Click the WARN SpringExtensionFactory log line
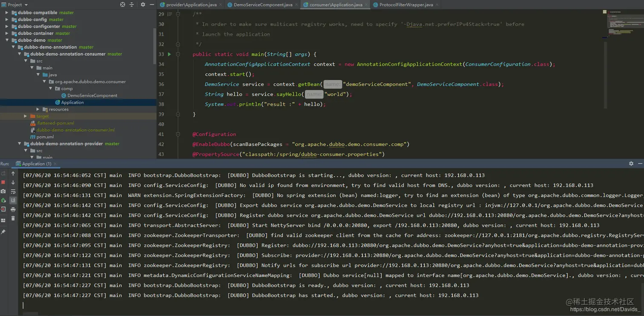This screenshot has width=644, height=316. click(x=332, y=195)
